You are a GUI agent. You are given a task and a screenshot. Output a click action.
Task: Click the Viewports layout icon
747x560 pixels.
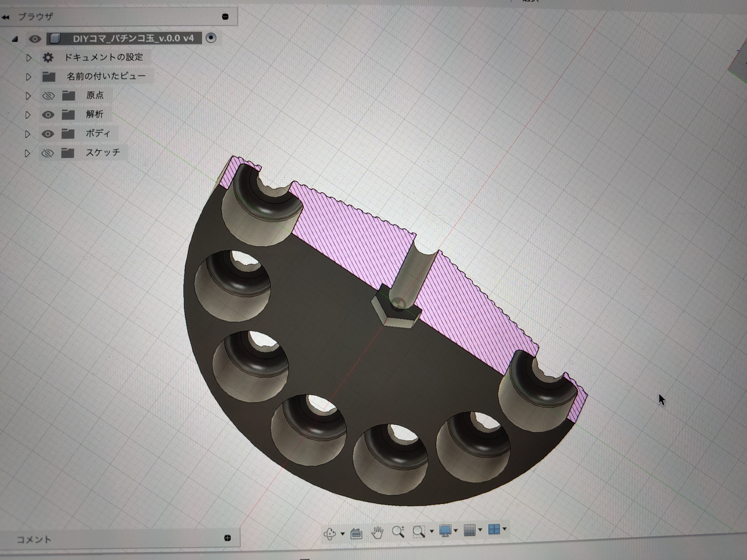(x=494, y=529)
